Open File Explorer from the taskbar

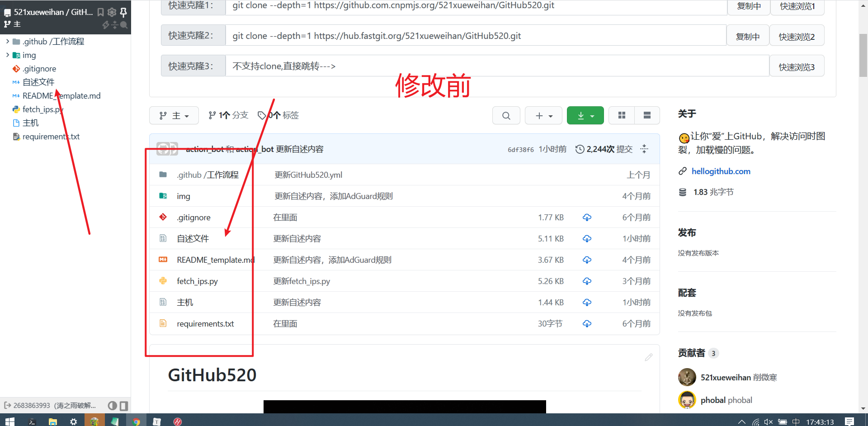[53, 421]
